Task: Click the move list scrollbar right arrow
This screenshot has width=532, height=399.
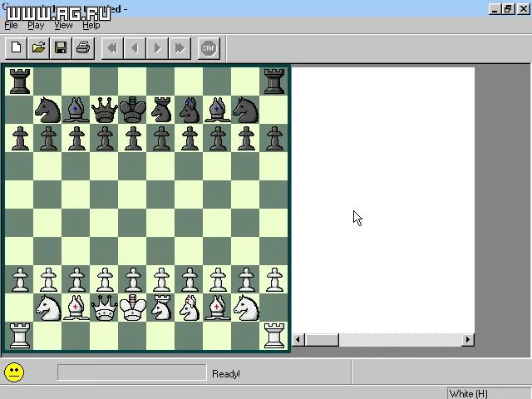Action: tap(468, 340)
